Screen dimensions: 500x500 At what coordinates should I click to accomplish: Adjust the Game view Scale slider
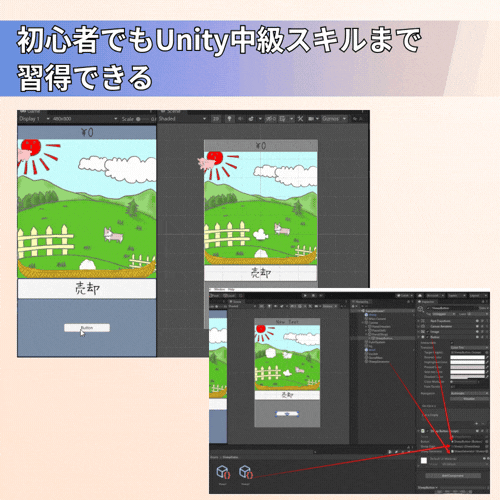pyautogui.click(x=143, y=119)
